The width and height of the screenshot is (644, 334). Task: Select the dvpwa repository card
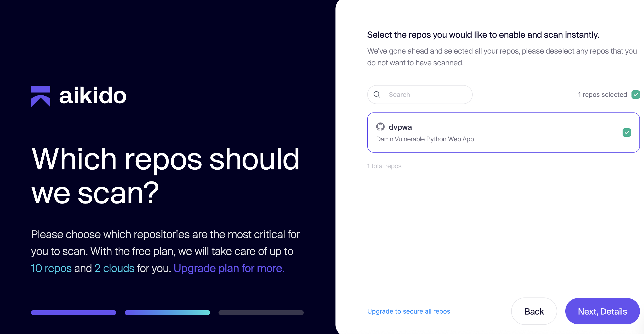[525, 133]
